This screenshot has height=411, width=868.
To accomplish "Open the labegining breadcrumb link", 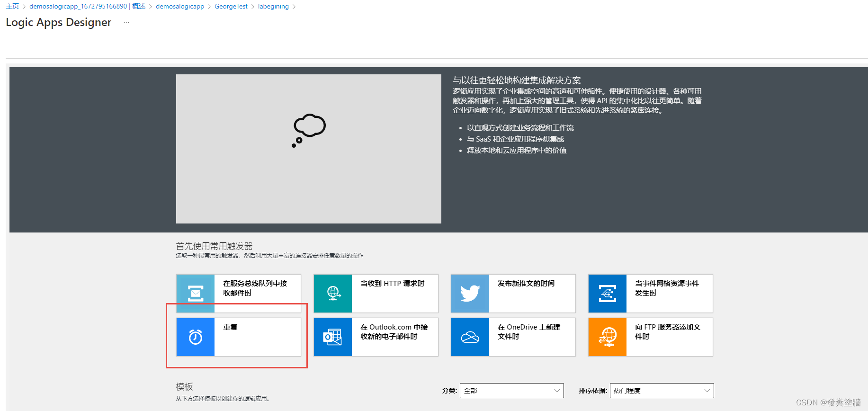I will pyautogui.click(x=273, y=6).
